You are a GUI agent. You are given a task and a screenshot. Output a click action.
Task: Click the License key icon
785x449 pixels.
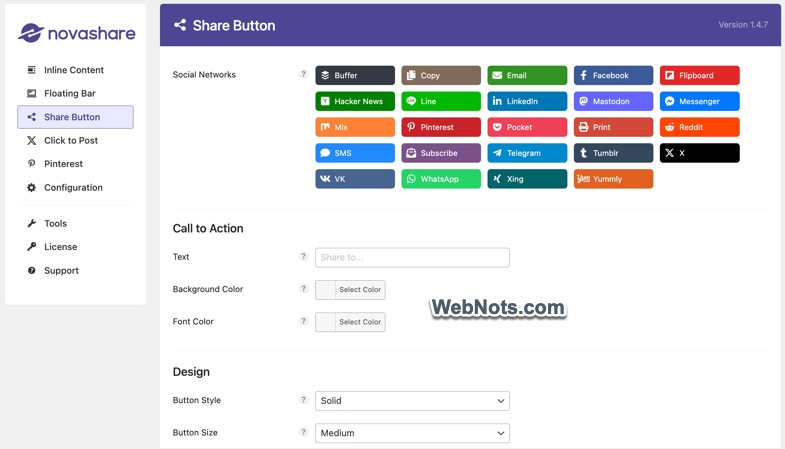pyautogui.click(x=31, y=247)
